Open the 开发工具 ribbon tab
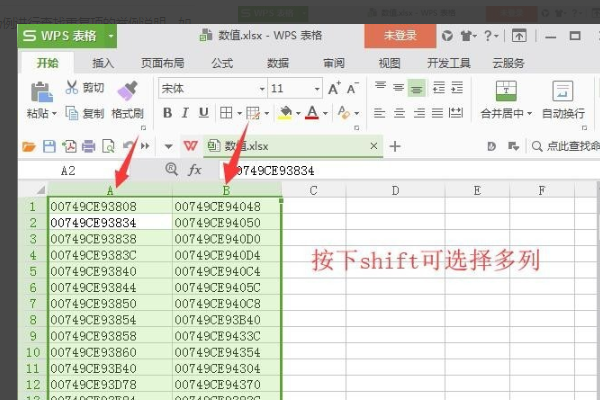This screenshot has width=600, height=400. [x=448, y=63]
